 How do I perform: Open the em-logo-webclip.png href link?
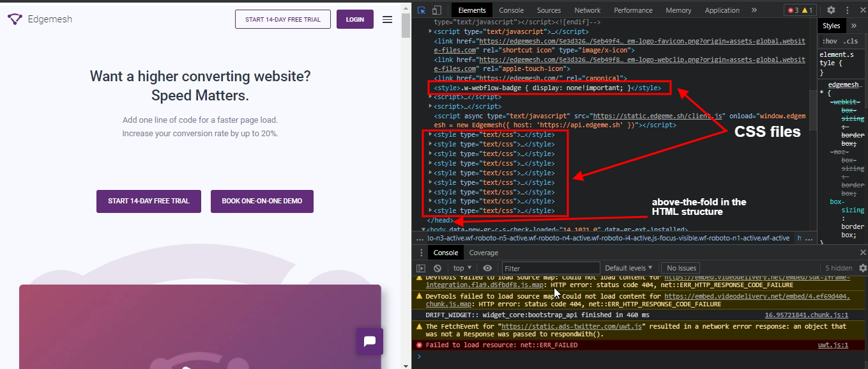coord(620,64)
